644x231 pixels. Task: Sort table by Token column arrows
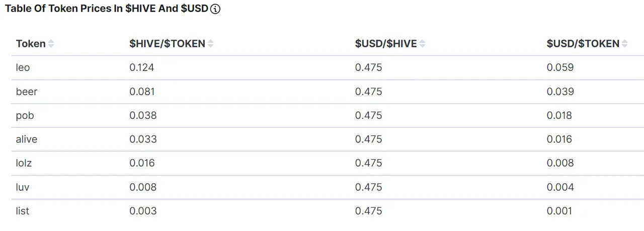click(x=51, y=44)
